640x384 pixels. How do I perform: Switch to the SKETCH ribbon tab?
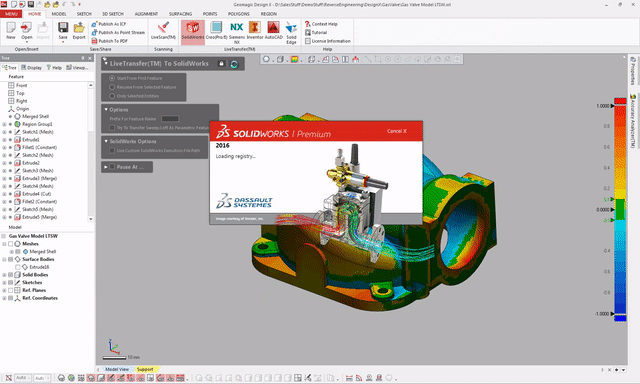coord(84,14)
